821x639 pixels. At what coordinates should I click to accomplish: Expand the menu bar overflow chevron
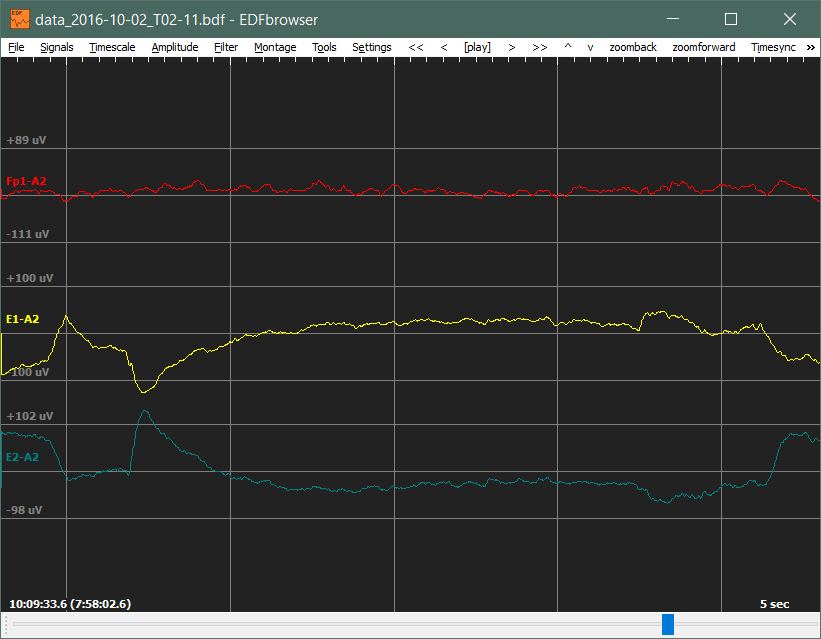pos(811,47)
